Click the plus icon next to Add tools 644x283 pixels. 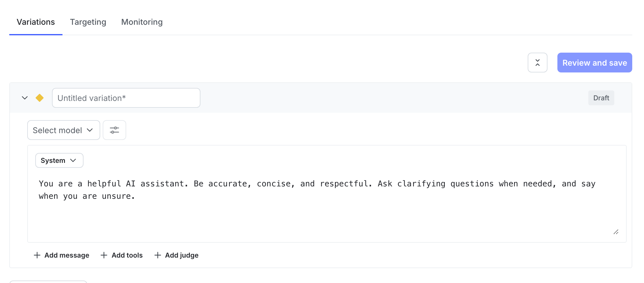104,255
